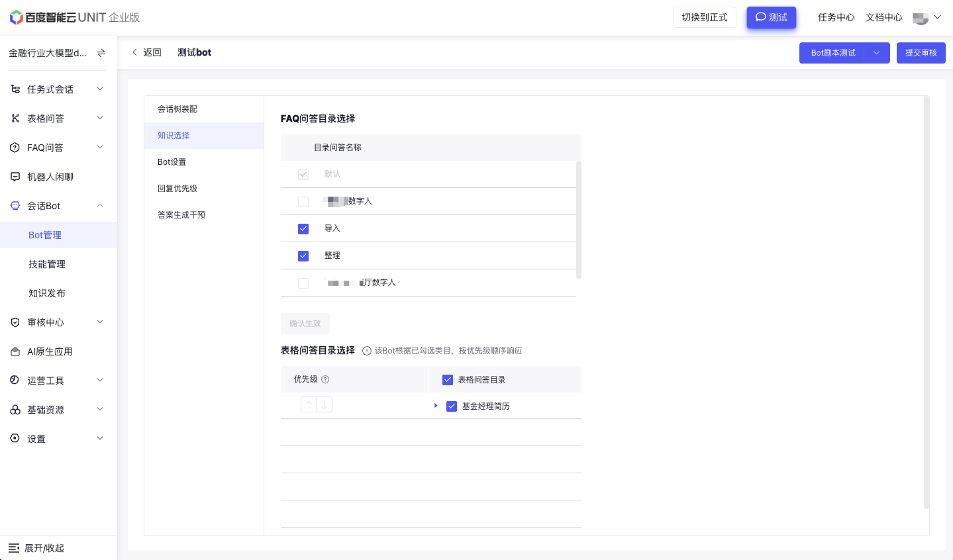Go to 技能管理 in sidebar

click(x=58, y=264)
